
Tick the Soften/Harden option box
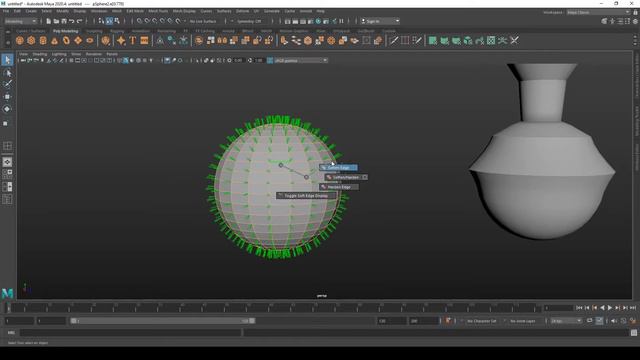pyautogui.click(x=364, y=177)
